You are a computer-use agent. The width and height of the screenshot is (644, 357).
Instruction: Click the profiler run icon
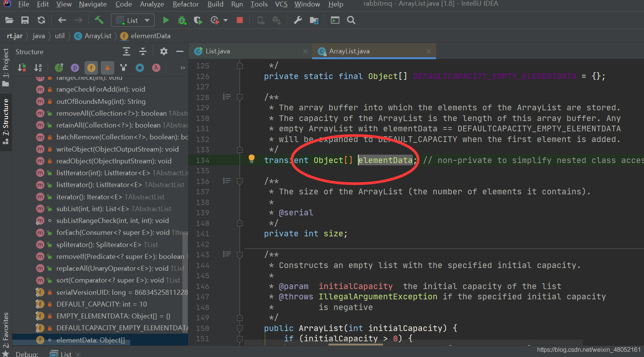pyautogui.click(x=215, y=20)
